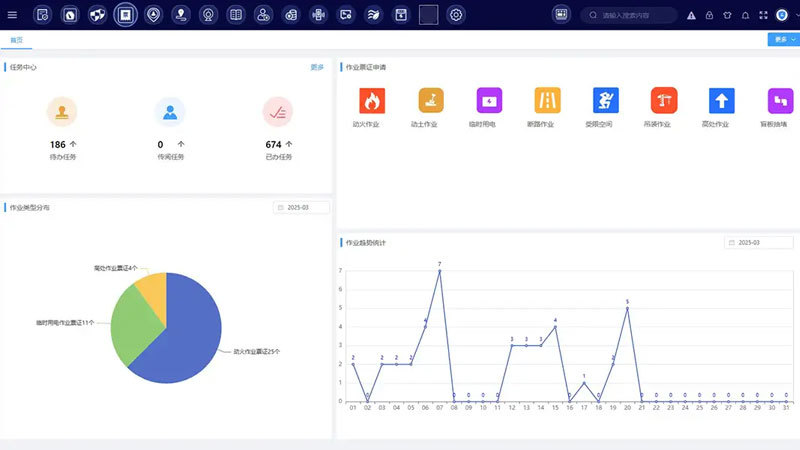Switch to the 首页 tab
The image size is (800, 450).
[x=16, y=40]
